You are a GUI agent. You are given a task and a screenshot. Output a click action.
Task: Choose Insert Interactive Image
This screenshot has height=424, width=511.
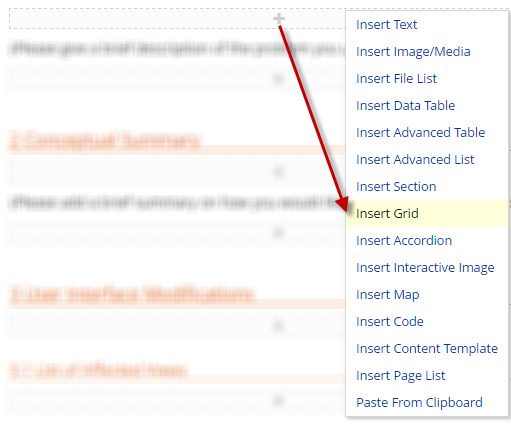pos(425,268)
